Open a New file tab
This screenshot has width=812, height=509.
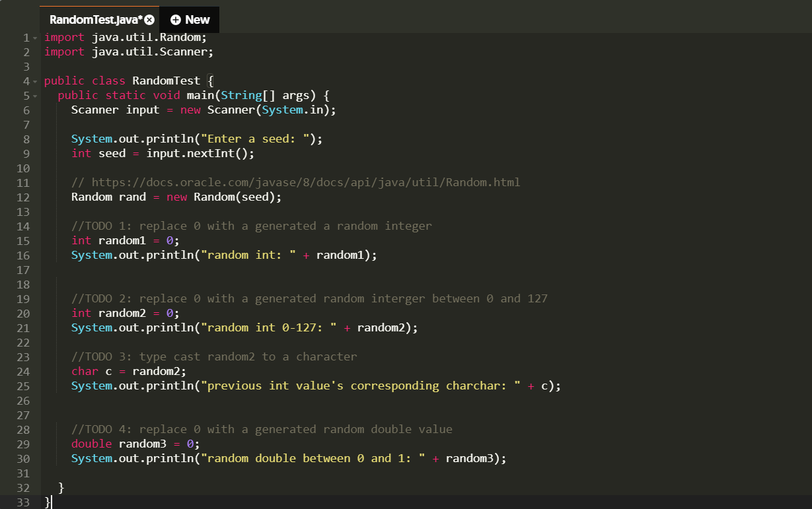point(190,20)
